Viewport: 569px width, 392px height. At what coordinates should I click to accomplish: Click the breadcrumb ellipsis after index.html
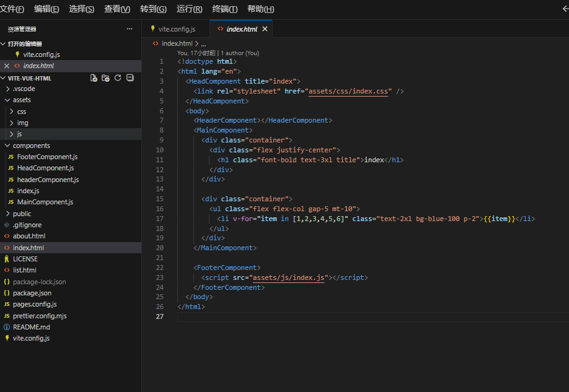(203, 44)
